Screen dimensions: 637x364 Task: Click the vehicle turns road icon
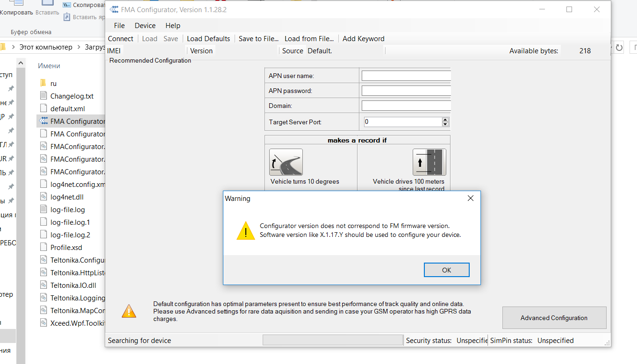coord(286,162)
